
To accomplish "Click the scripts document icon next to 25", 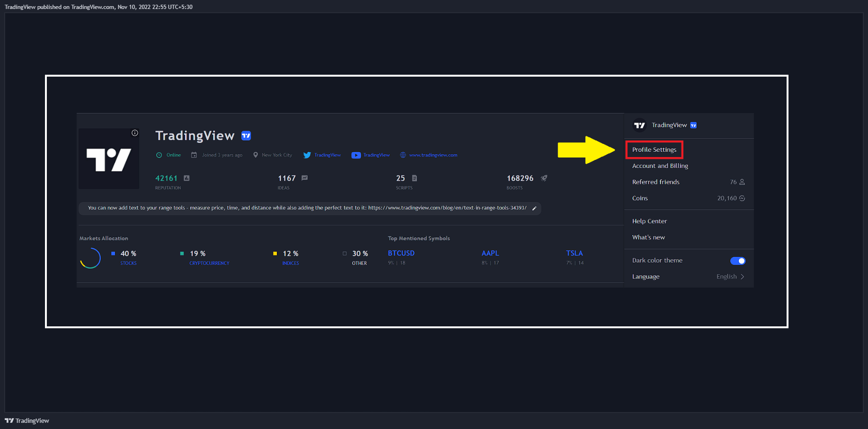I will coord(415,178).
